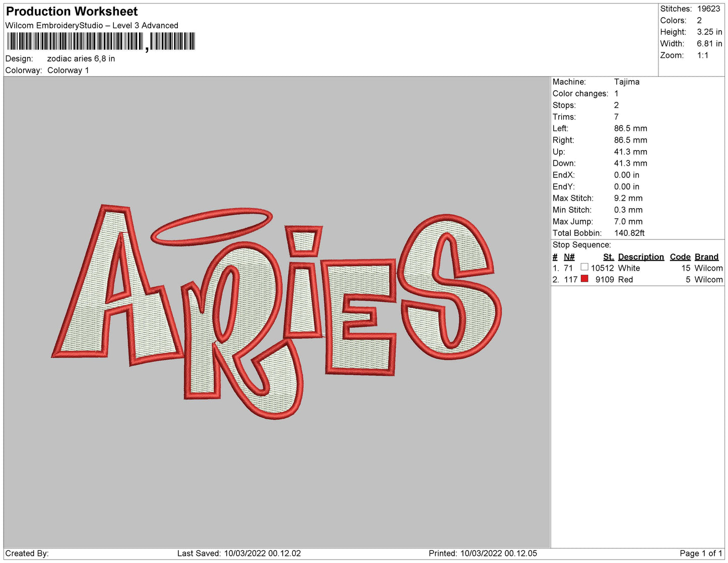Click the 'Left:' measurement label
This screenshot has height=563, width=728.
tap(560, 128)
